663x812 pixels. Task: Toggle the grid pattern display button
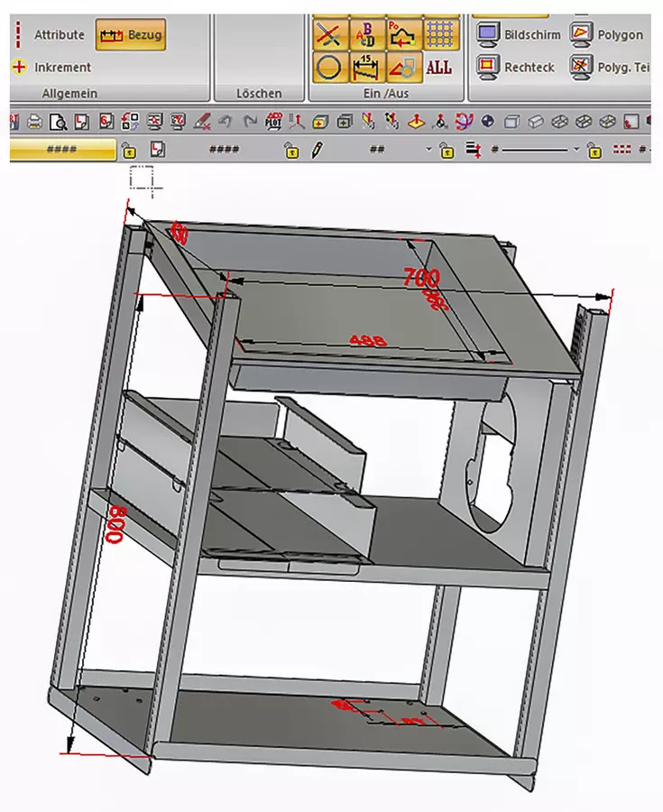pos(439,34)
